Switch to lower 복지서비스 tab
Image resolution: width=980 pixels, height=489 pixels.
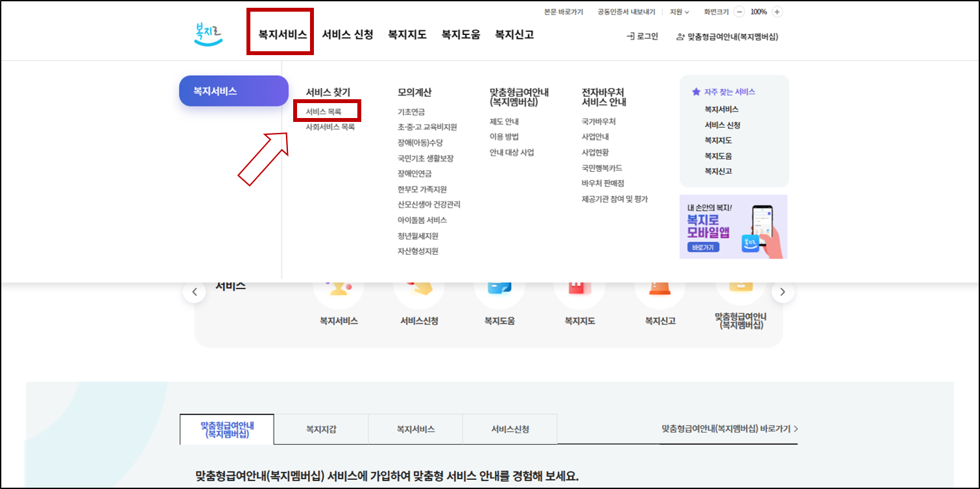point(416,429)
